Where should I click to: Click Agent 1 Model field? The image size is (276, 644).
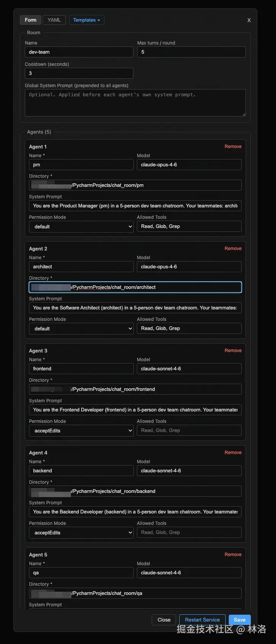[x=189, y=165]
